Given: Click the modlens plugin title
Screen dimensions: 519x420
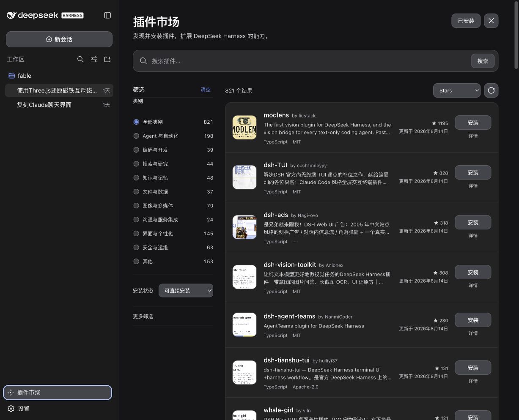Looking at the screenshot, I should tap(276, 115).
